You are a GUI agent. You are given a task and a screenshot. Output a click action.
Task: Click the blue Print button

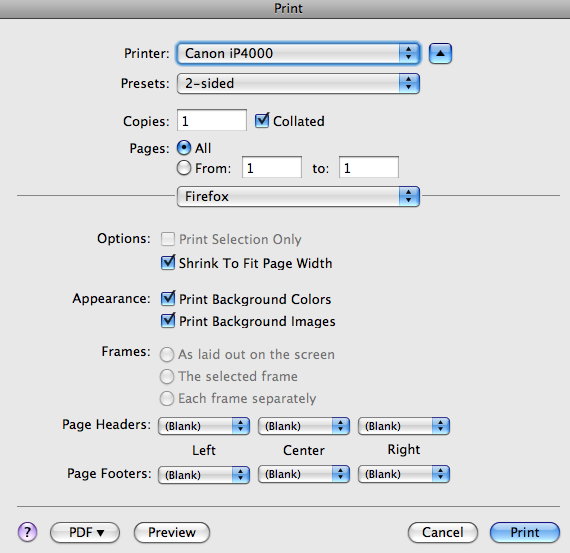tap(525, 533)
